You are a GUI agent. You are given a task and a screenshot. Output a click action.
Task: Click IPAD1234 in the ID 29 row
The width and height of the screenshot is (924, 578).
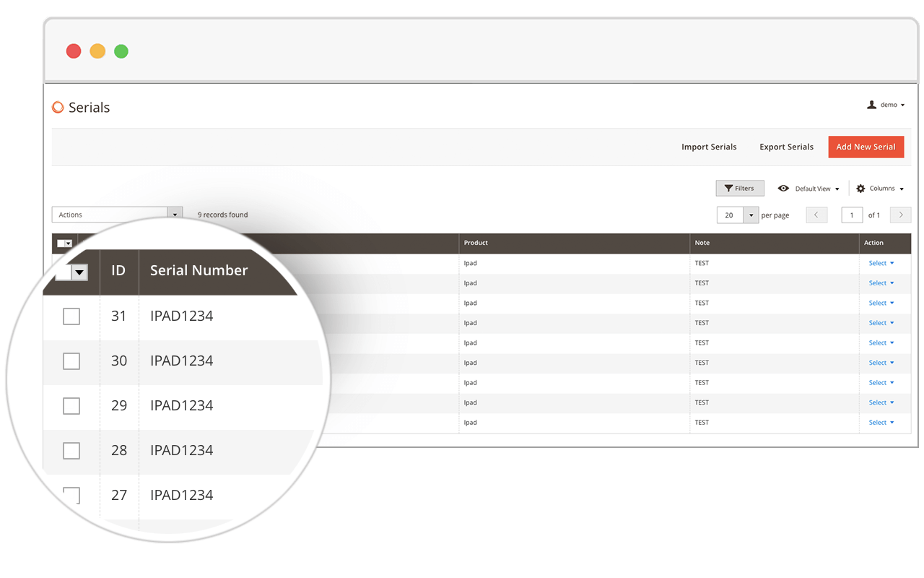(x=181, y=405)
